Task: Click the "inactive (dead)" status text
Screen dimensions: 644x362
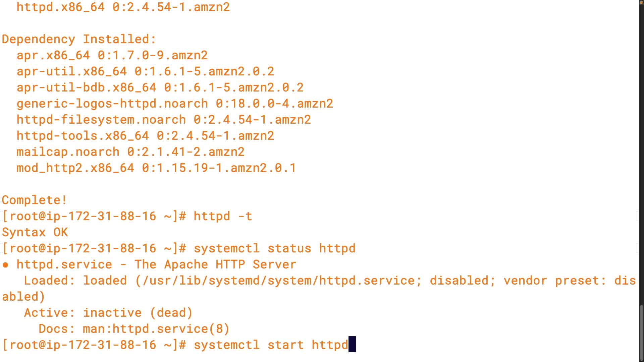Action: [x=138, y=313]
